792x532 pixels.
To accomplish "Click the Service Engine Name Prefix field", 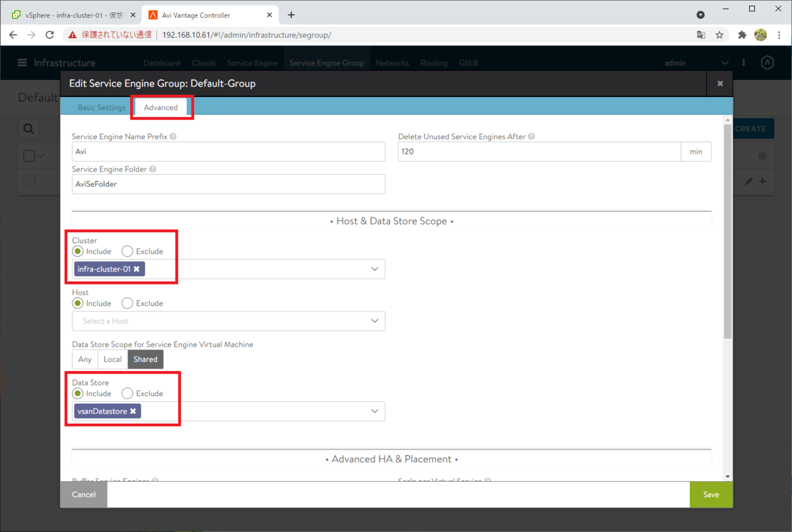I will tap(228, 151).
